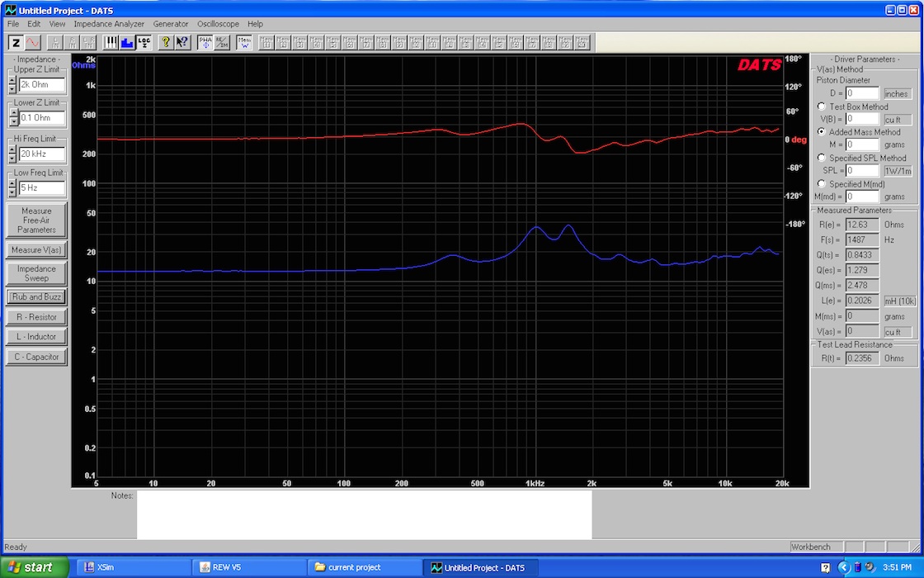Select Specified SPL Method radio button
The image size is (924, 578).
822,158
